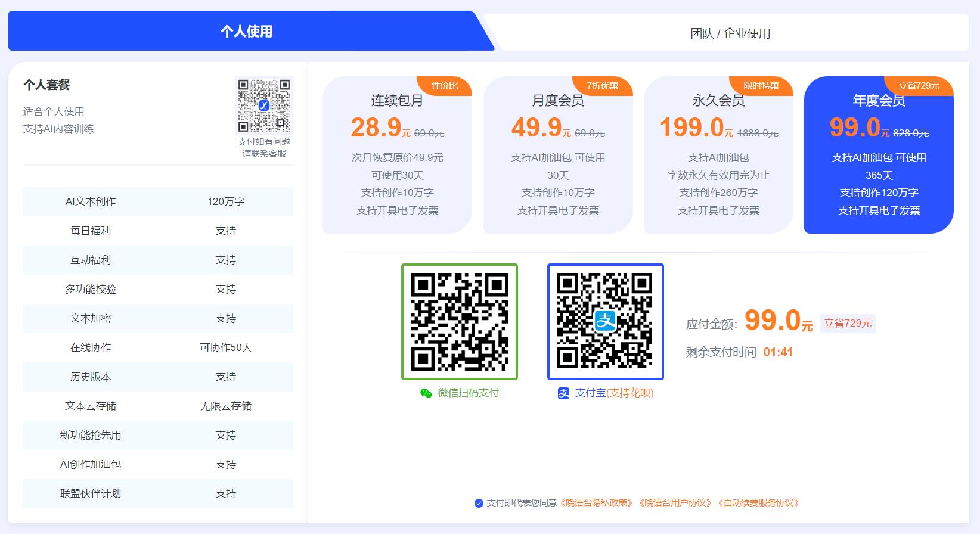This screenshot has width=980, height=534.
Task: Click the 应付金额 99.0元 amount
Action: (779, 321)
